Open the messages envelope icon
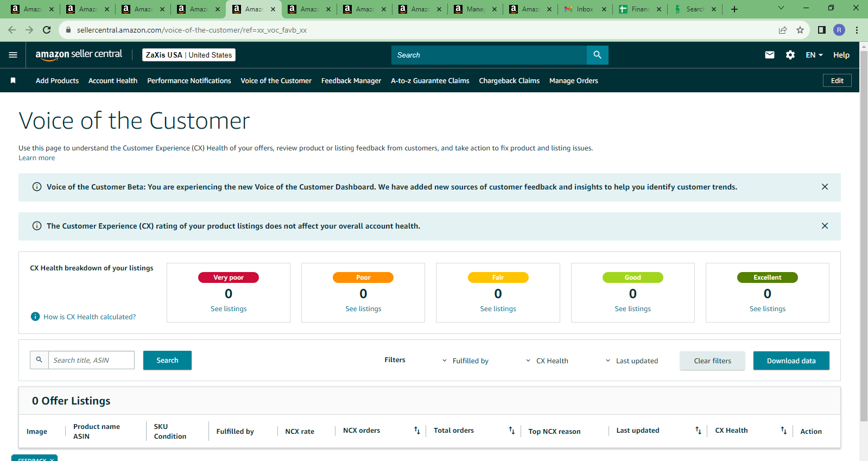Viewport: 868px width, 461px height. 770,55
